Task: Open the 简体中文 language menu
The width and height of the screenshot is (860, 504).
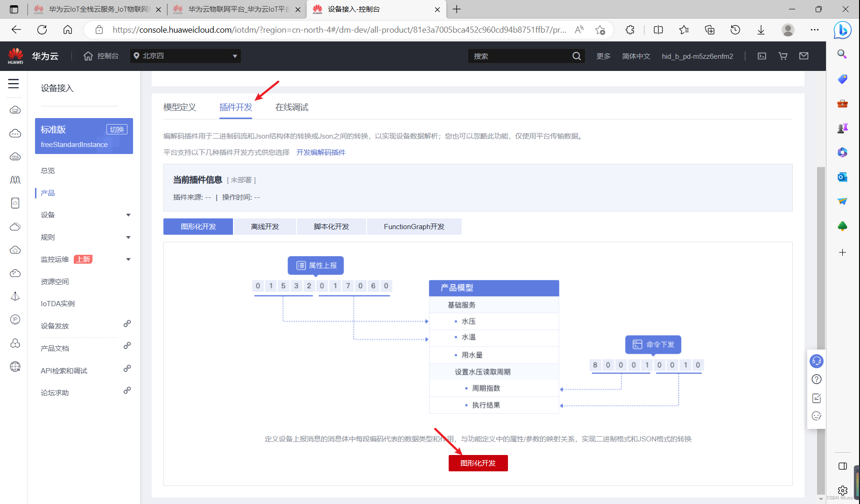Action: [636, 56]
